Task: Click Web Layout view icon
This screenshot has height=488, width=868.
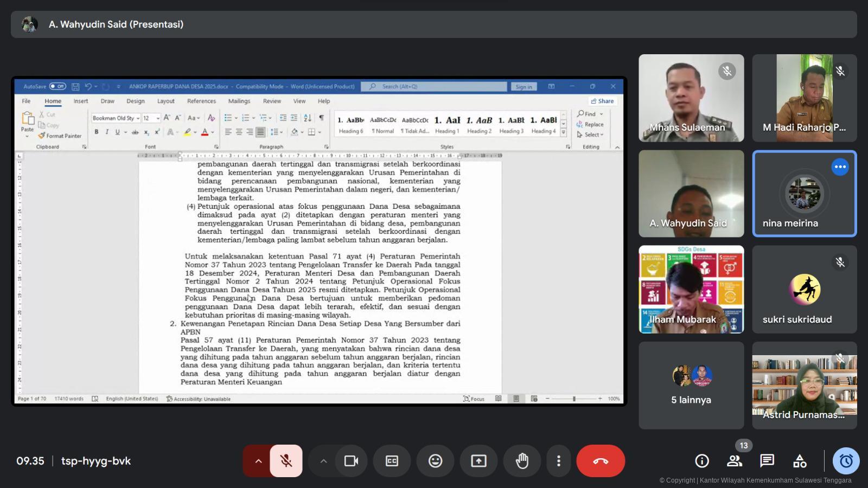Action: coord(534,399)
